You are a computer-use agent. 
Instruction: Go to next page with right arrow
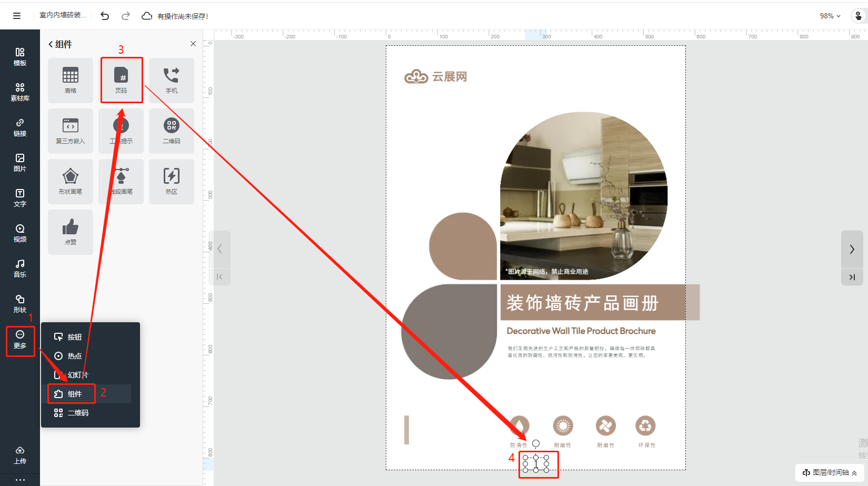852,249
